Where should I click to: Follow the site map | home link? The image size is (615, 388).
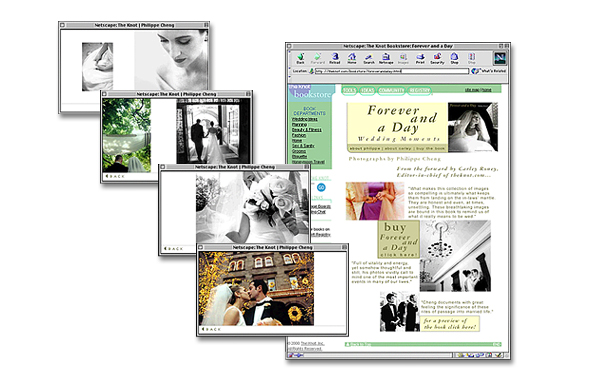tap(478, 90)
